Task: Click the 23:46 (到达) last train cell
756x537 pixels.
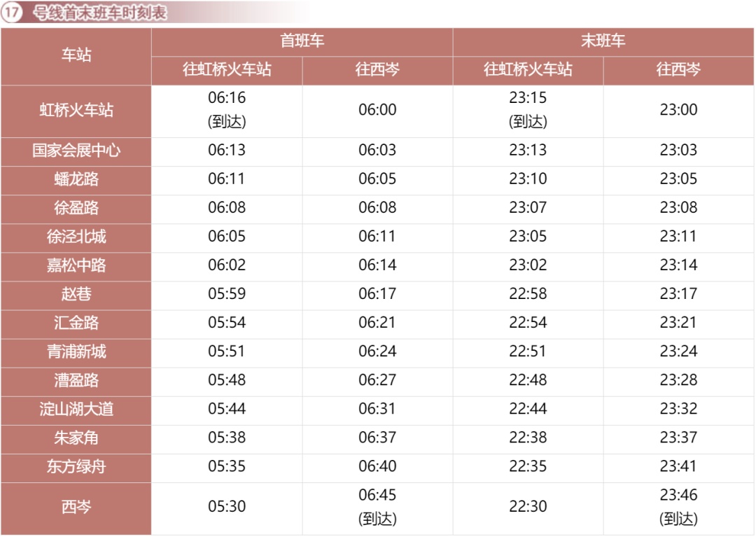Action: click(678, 507)
